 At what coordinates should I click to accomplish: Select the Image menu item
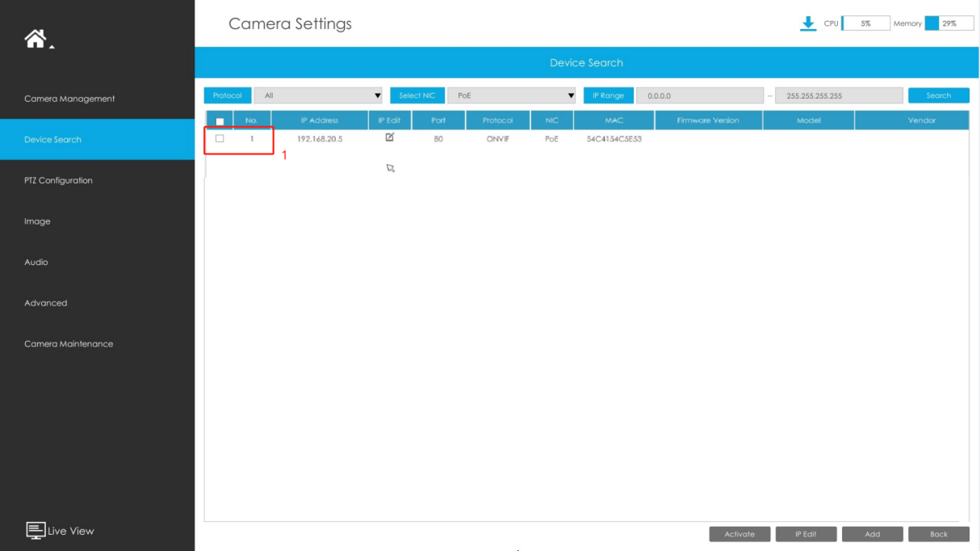pyautogui.click(x=37, y=221)
